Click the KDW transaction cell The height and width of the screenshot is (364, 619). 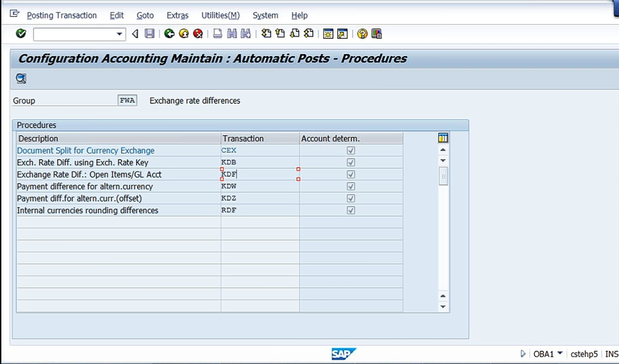coord(260,186)
